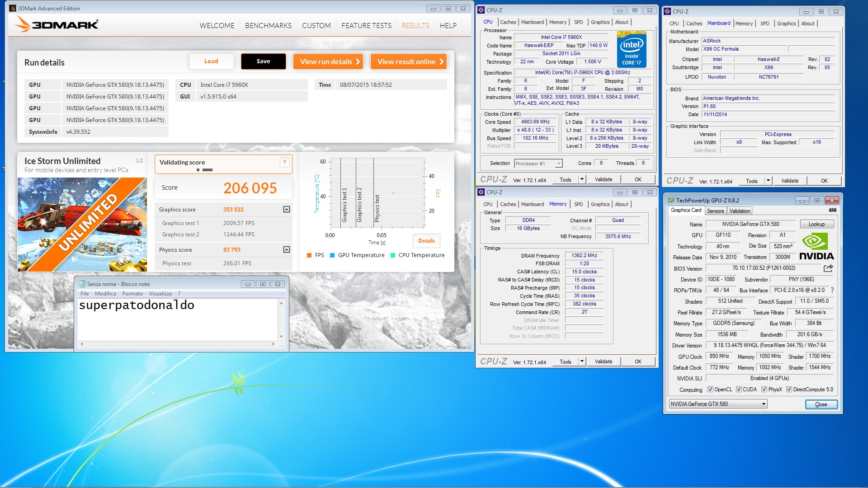Open Tools dropdown arrow in CPU-Z CPU window
The height and width of the screenshot is (488, 868).
pyautogui.click(x=582, y=179)
